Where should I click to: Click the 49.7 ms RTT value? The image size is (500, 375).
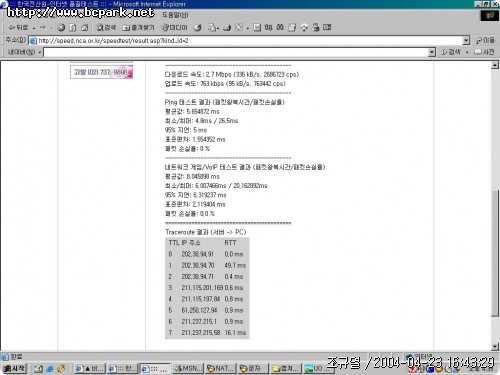pos(235,265)
